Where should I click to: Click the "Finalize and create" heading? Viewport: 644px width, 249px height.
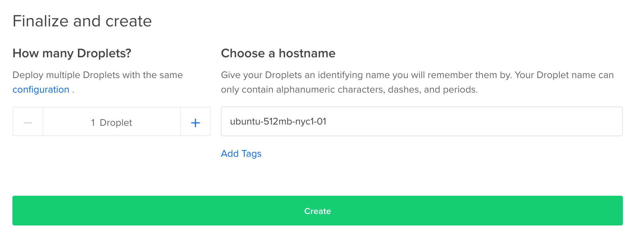coord(82,21)
